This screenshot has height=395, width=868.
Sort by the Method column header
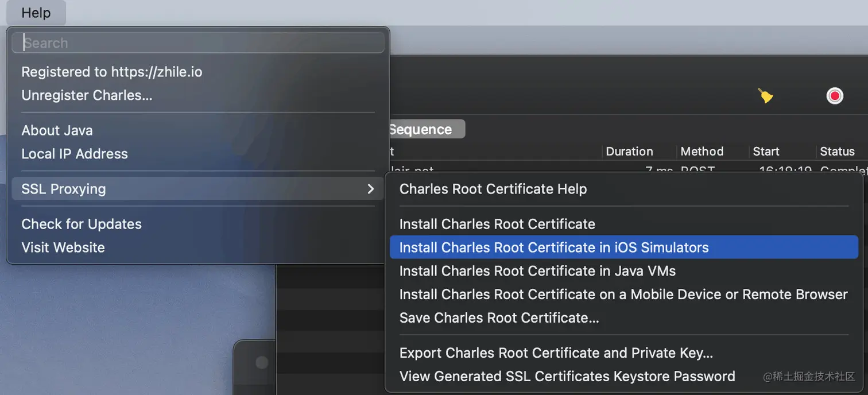(x=702, y=152)
